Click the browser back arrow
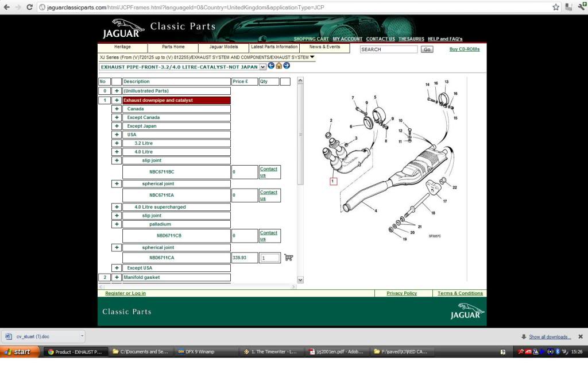This screenshot has height=368, width=588. 7,7
